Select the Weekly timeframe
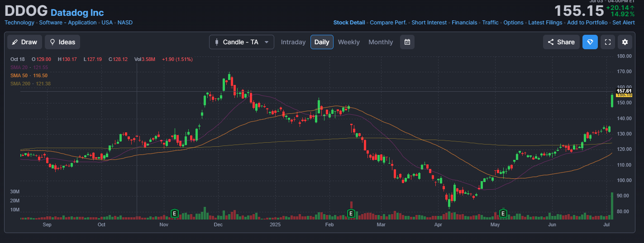Viewport: 644px width, 243px height. tap(348, 42)
